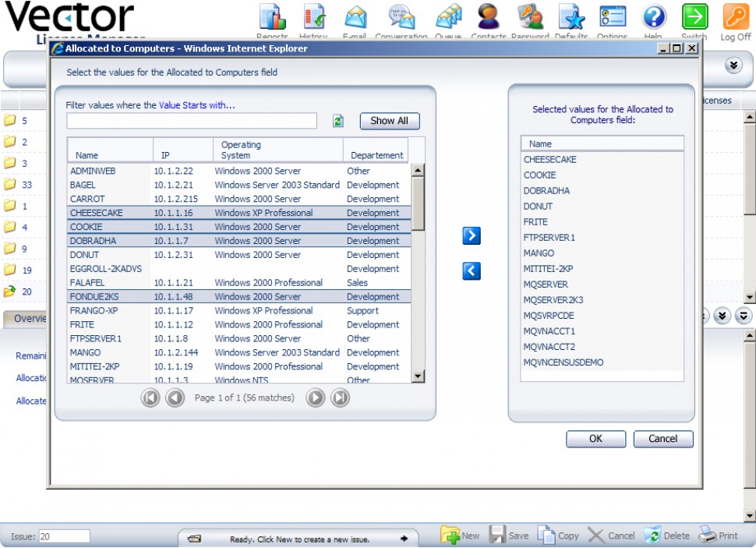This screenshot has width=756, height=548.
Task: Select the FALAFEL row
Action: 239,283
